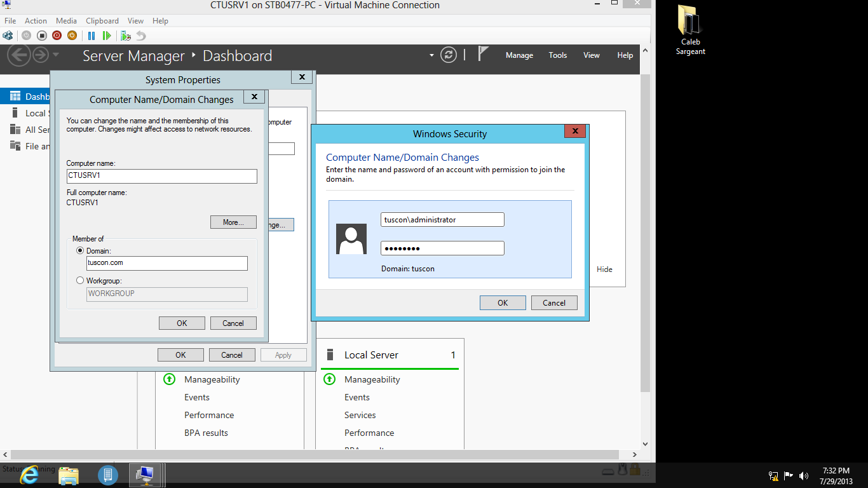Viewport: 868px width, 488px height.
Task: Open the Server Manager Help menu
Action: coord(625,55)
